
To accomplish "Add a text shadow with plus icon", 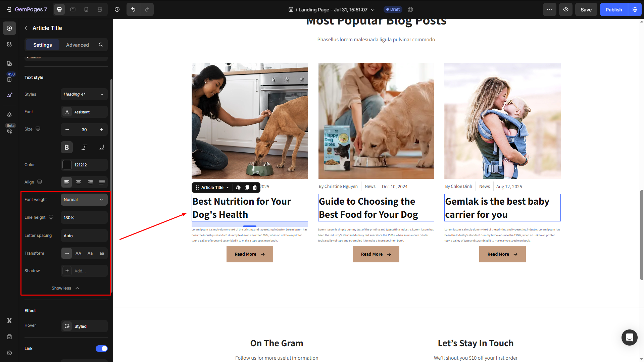I will tap(67, 271).
